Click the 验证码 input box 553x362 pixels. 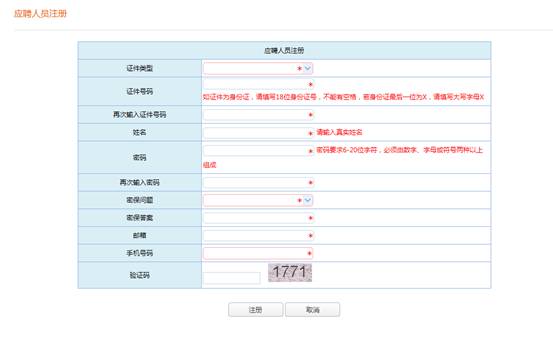232,278
